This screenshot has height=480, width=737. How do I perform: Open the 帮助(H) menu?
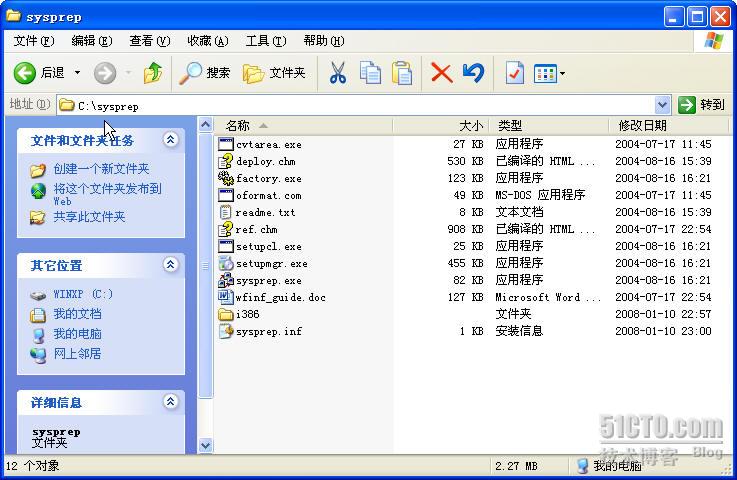324,41
